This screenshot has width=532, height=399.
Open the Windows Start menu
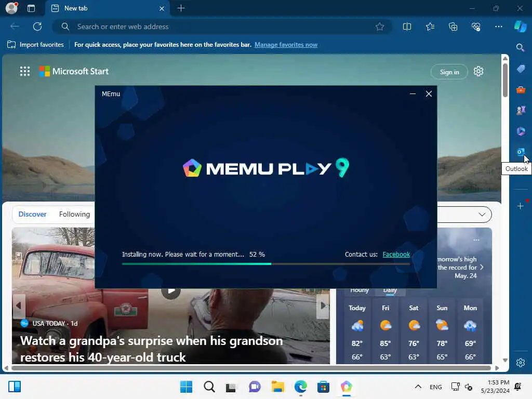point(186,387)
